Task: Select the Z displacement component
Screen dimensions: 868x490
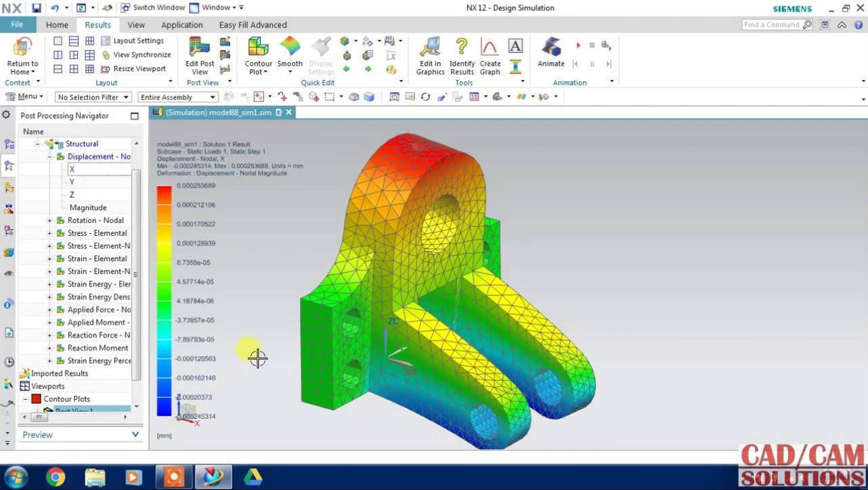Action: [72, 195]
